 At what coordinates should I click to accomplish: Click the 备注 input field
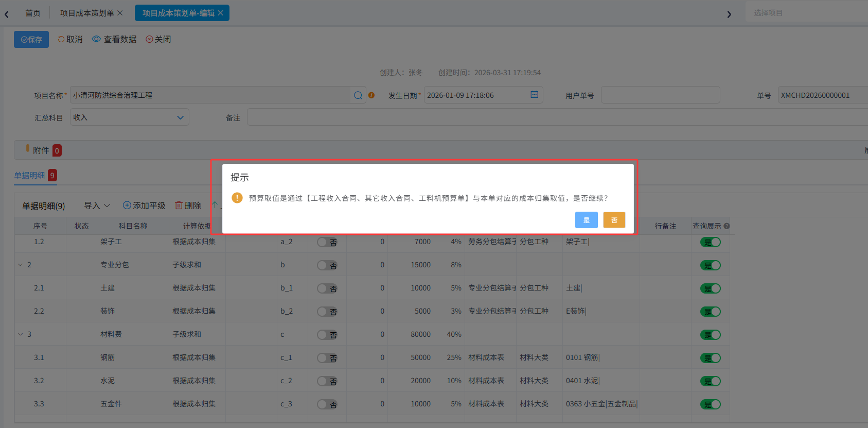tap(557, 117)
